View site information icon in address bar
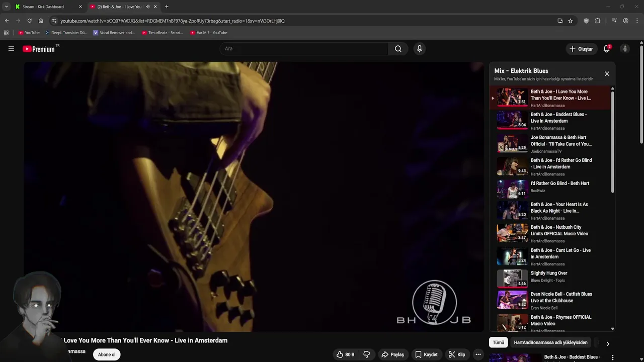This screenshot has height=362, width=644. click(54, 21)
